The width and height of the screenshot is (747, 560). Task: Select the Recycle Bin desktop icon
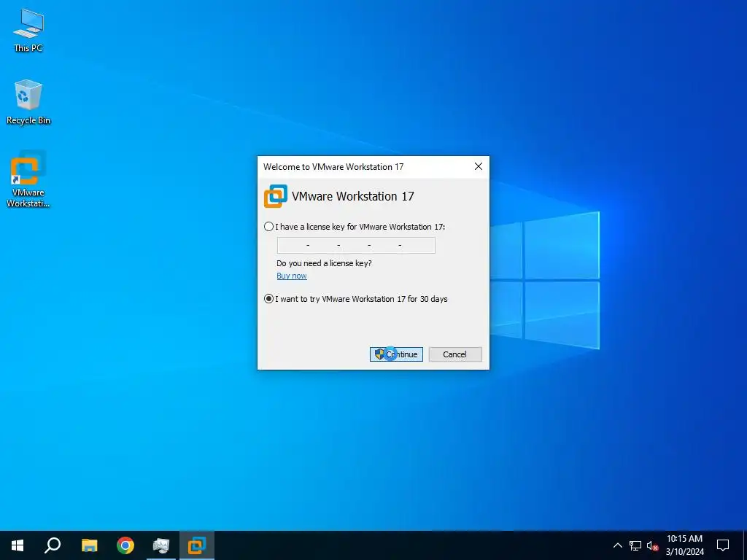click(x=28, y=102)
